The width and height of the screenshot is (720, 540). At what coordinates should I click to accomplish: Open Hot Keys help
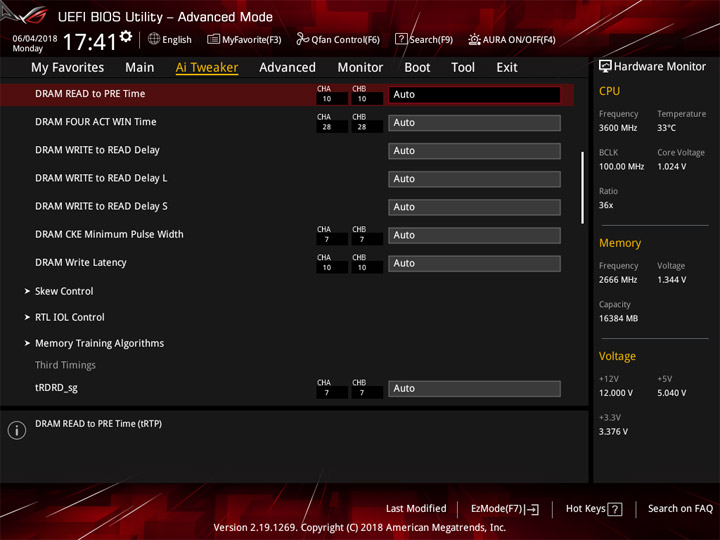click(585, 508)
